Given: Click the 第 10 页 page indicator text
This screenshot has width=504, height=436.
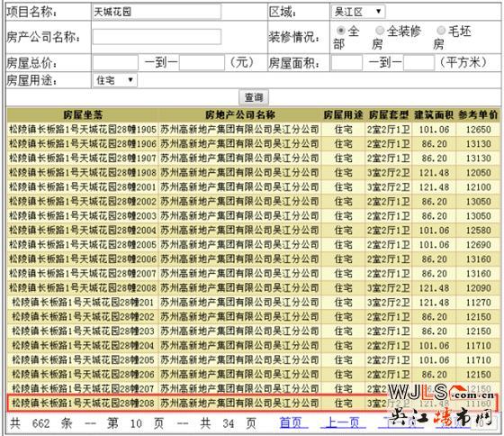Looking at the screenshot, I should (x=135, y=423).
